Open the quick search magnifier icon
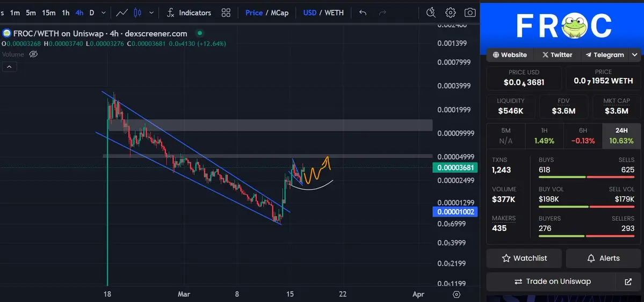Image resolution: width=644 pixels, height=302 pixels. tap(431, 13)
